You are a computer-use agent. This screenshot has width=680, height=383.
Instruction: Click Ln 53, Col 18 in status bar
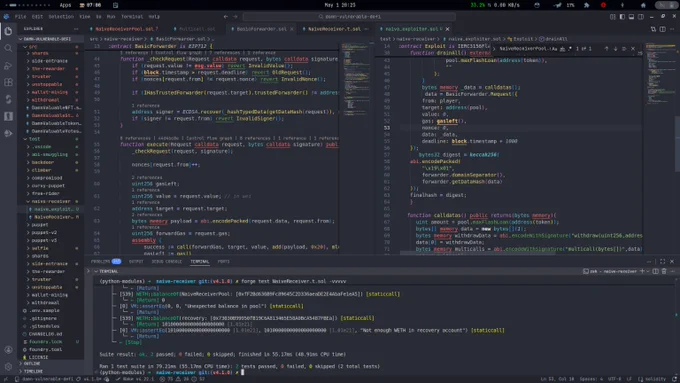point(557,379)
